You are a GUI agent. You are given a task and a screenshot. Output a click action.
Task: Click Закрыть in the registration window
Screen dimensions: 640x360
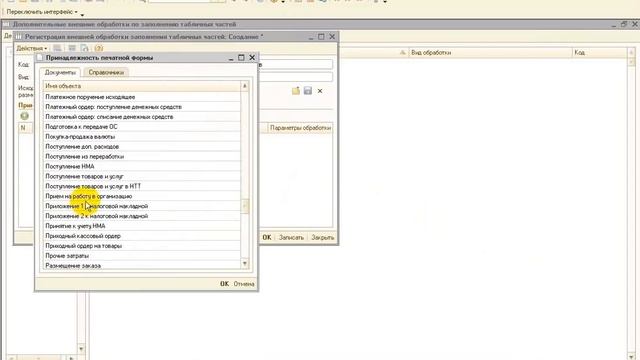(x=322, y=237)
